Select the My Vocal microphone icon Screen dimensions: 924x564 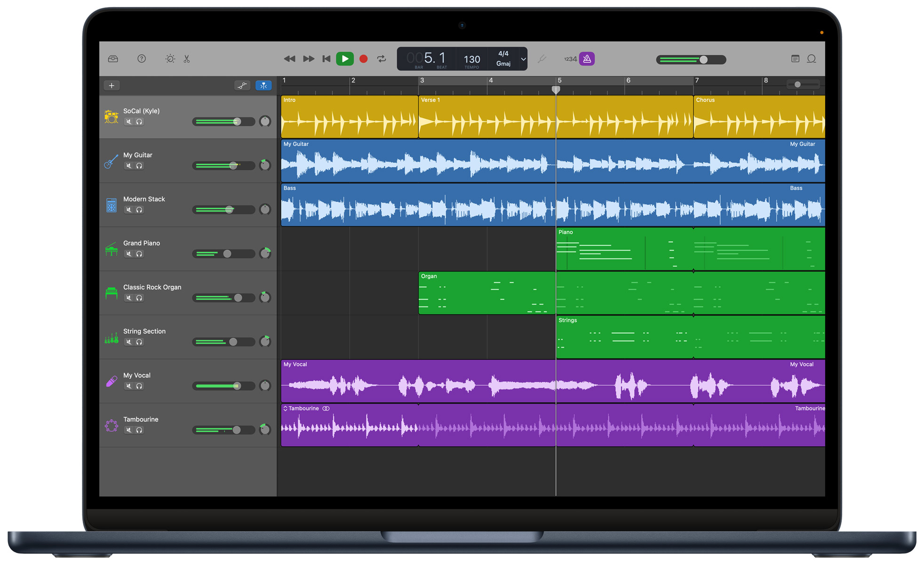click(x=112, y=381)
